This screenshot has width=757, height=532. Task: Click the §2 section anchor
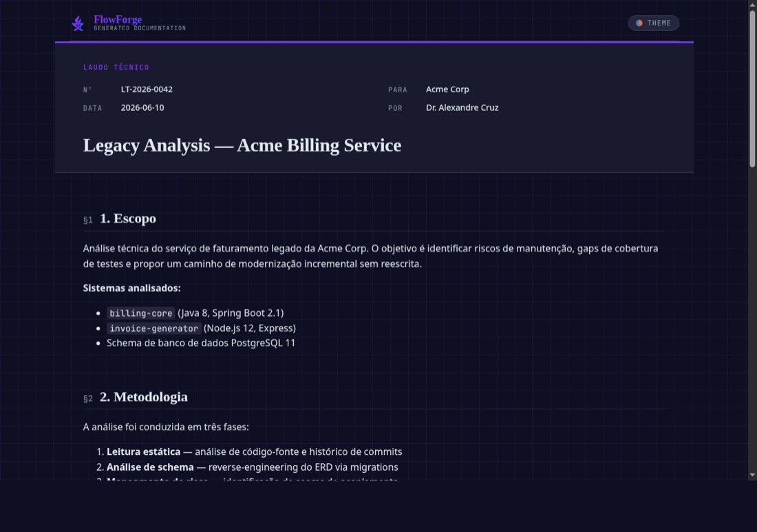pos(88,398)
